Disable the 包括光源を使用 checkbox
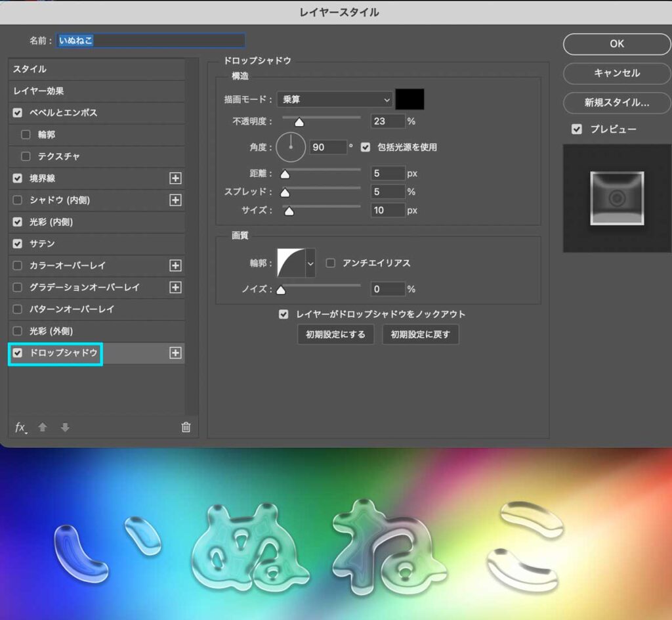Image resolution: width=672 pixels, height=620 pixels. [366, 146]
